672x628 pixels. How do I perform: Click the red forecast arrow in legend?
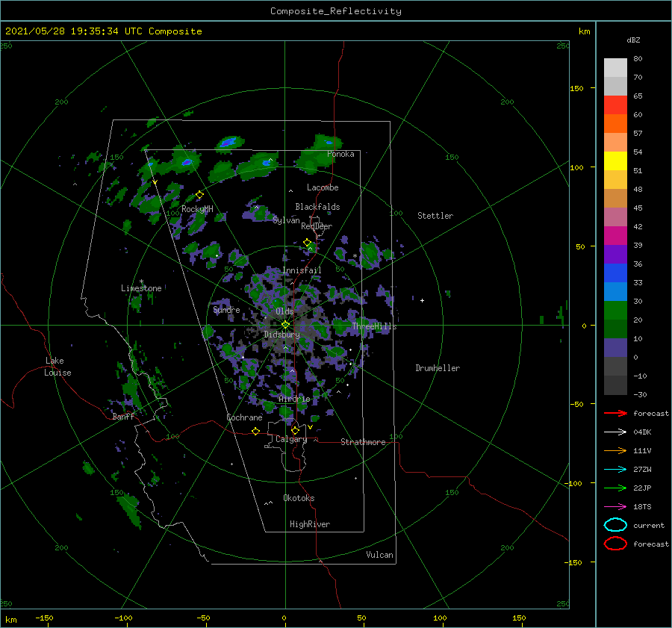click(615, 413)
